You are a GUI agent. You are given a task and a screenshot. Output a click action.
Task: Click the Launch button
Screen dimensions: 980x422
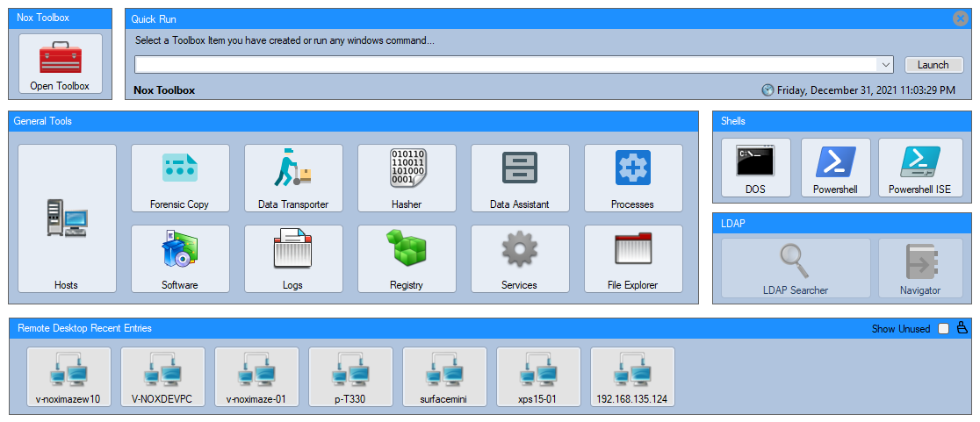(933, 65)
